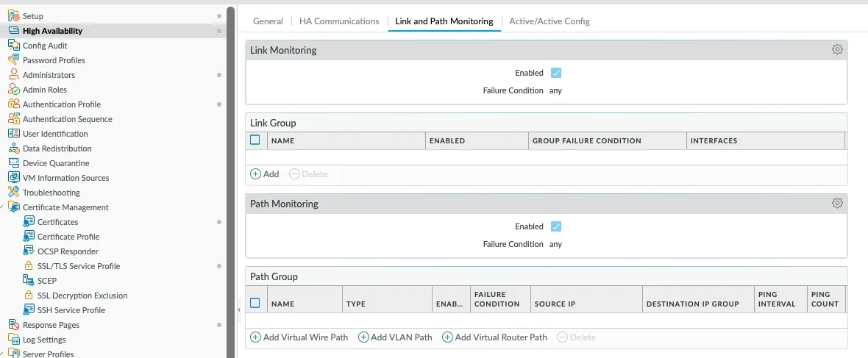The image size is (868, 358).
Task: Select all rows in Path Group table
Action: 255,303
